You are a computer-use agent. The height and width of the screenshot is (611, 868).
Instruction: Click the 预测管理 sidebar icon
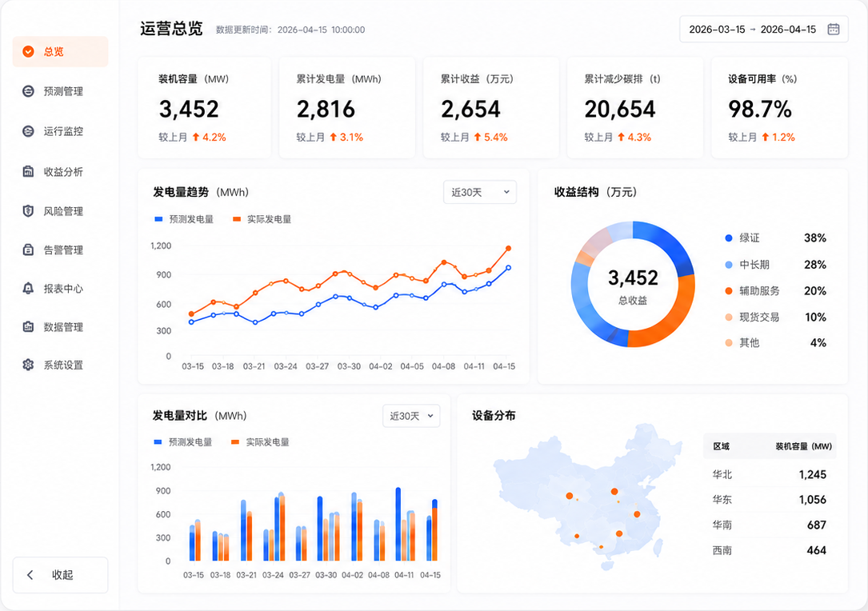coord(28,91)
